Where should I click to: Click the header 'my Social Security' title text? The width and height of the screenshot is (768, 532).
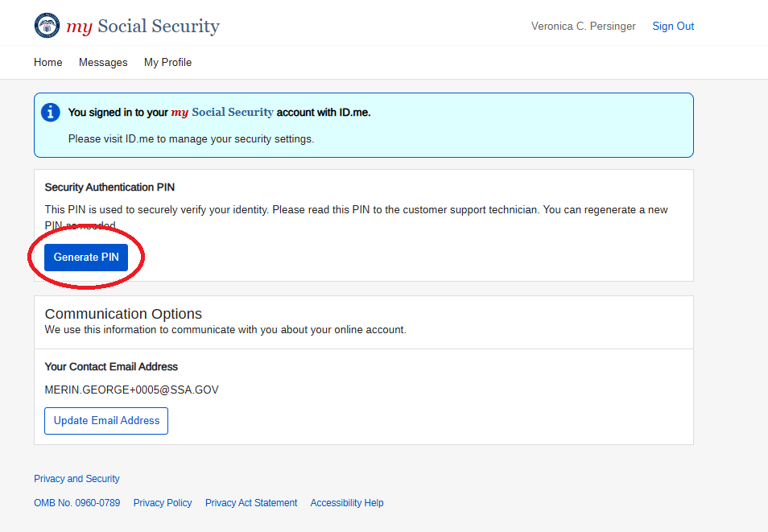click(142, 27)
